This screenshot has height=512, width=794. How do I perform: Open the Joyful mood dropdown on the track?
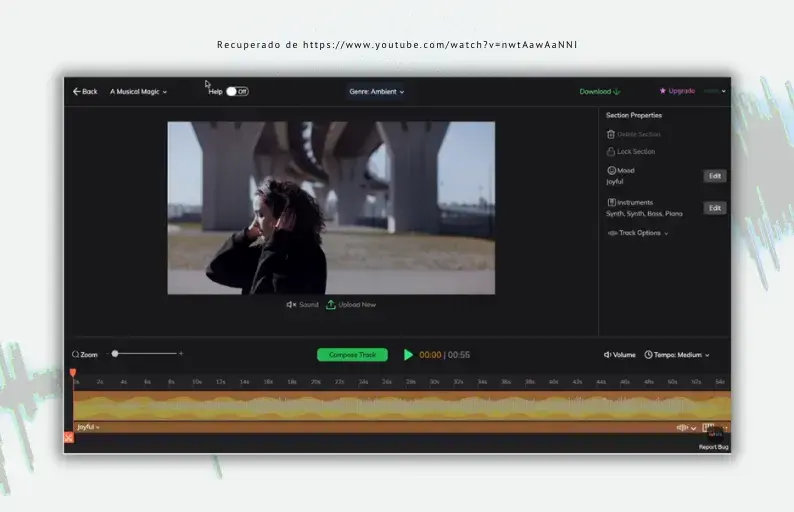click(x=88, y=427)
